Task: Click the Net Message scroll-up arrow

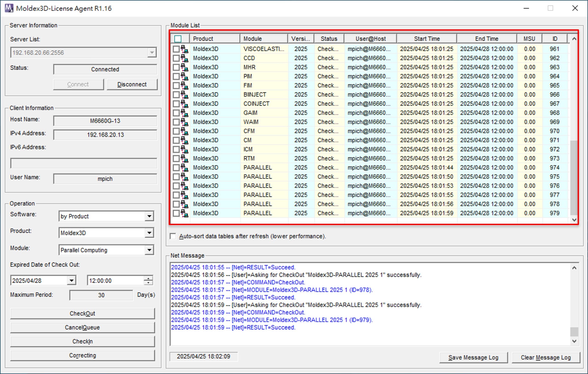Action: point(574,268)
